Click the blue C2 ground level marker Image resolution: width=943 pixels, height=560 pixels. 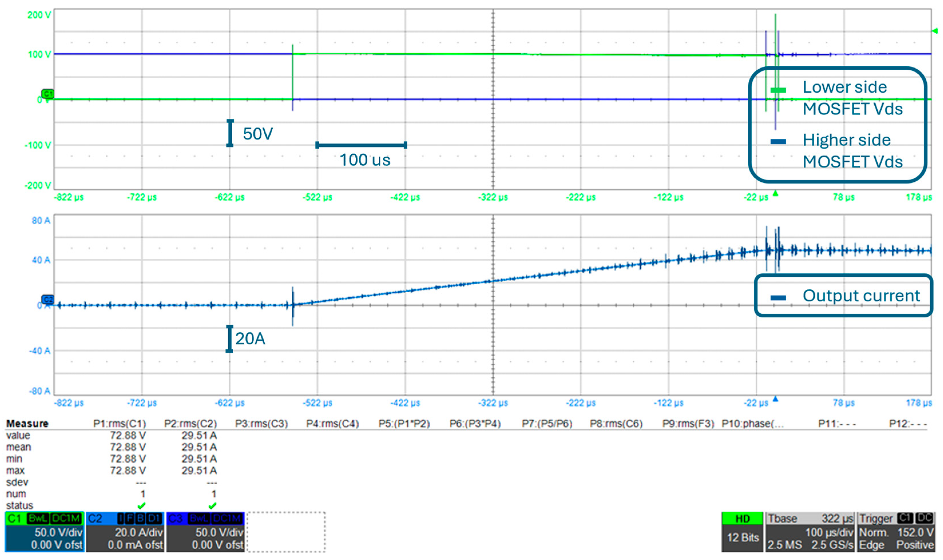47,300
